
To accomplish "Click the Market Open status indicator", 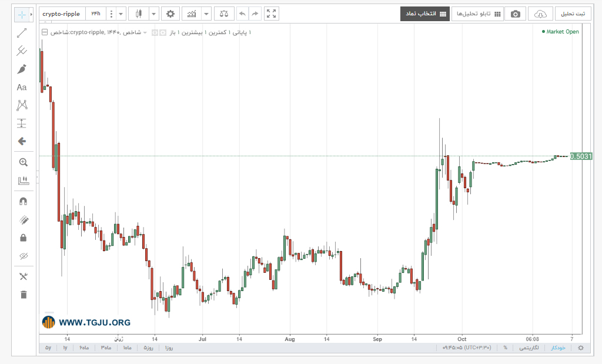I will click(560, 32).
